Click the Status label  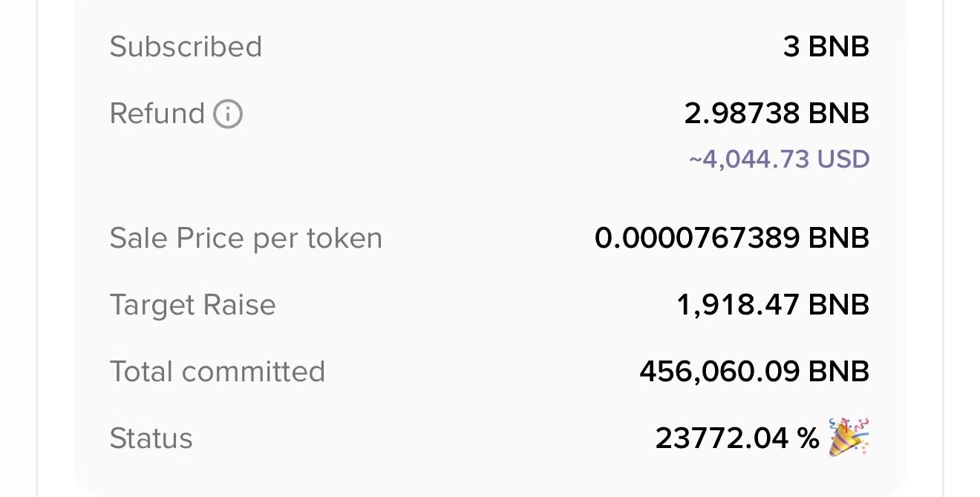[151, 438]
